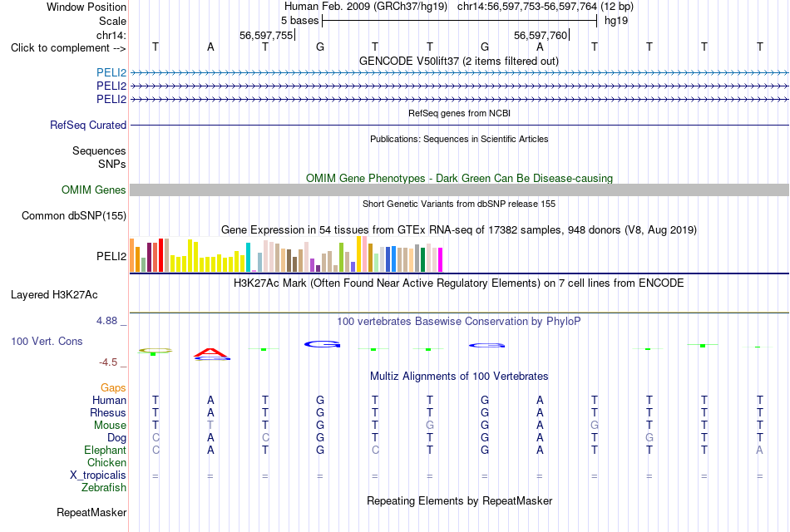Click the X_tropicalis species label
Image resolution: width=790 pixels, height=532 pixels.
[x=98, y=475]
